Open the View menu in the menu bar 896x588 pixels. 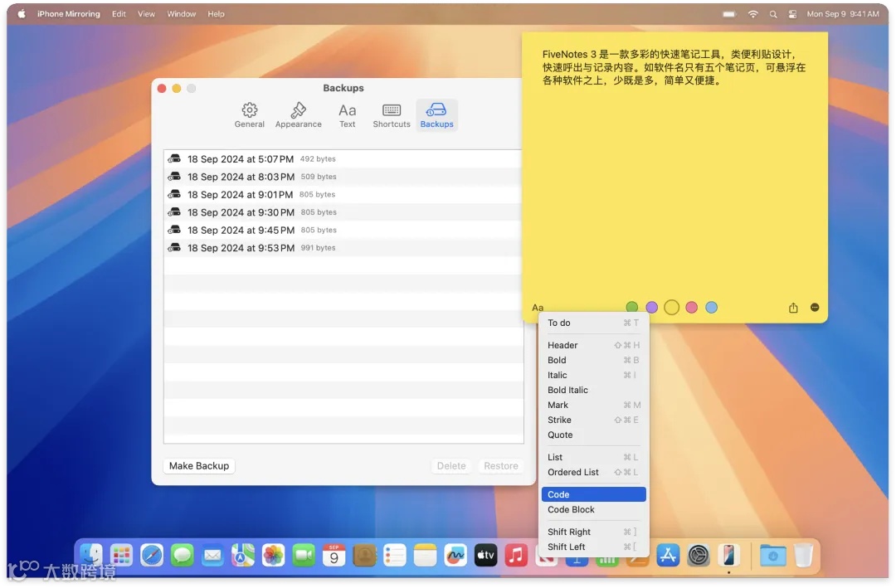pos(146,14)
